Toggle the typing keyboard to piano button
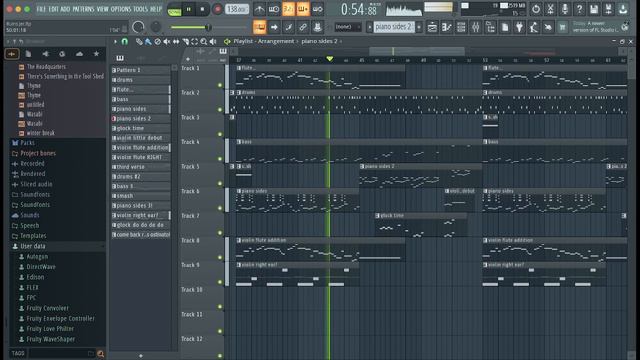640x360 pixels. (259, 27)
